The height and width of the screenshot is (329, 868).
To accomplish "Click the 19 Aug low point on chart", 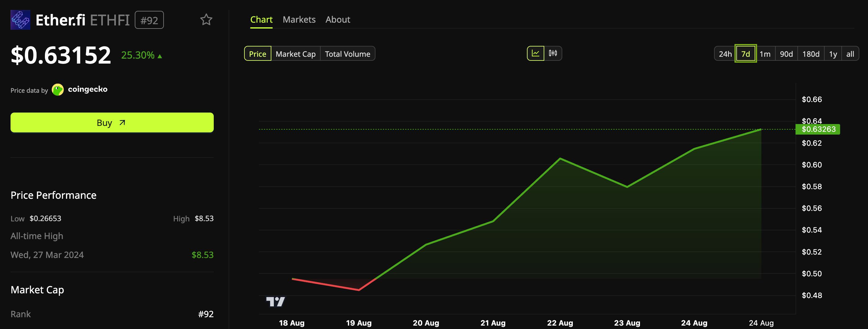I will click(x=359, y=290).
